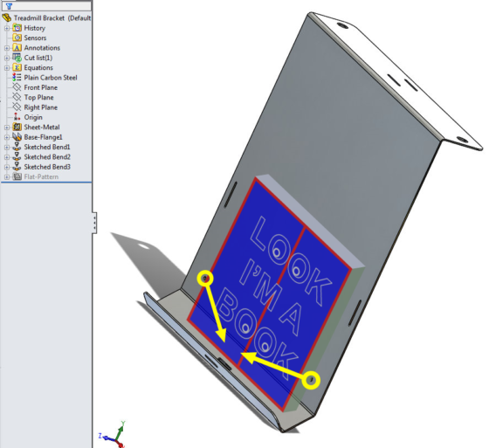The height and width of the screenshot is (448, 489).
Task: Select Cut list(1) label
Action: point(38,58)
